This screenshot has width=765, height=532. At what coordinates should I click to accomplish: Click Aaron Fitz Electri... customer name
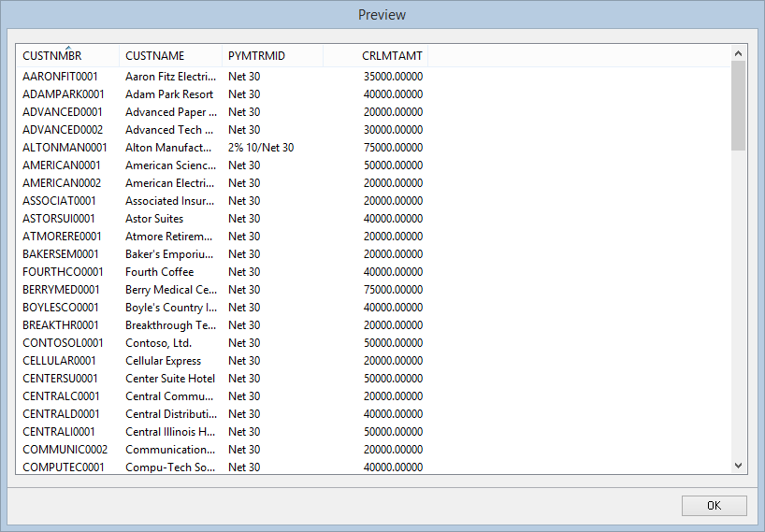point(170,77)
